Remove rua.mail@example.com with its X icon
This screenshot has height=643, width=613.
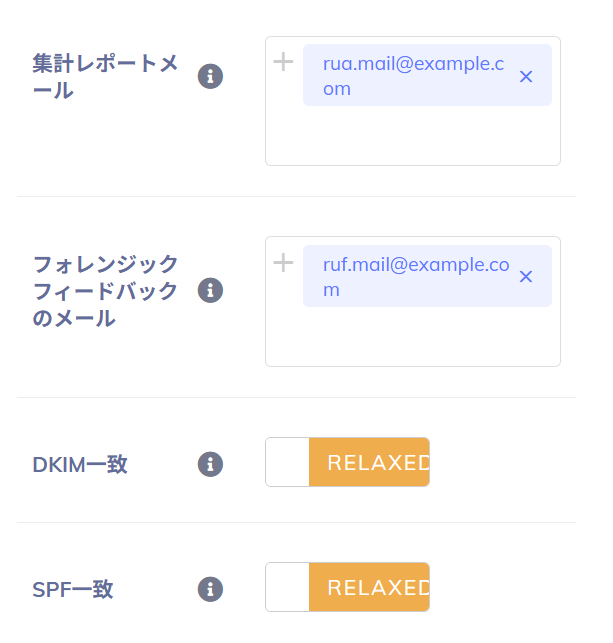click(526, 76)
